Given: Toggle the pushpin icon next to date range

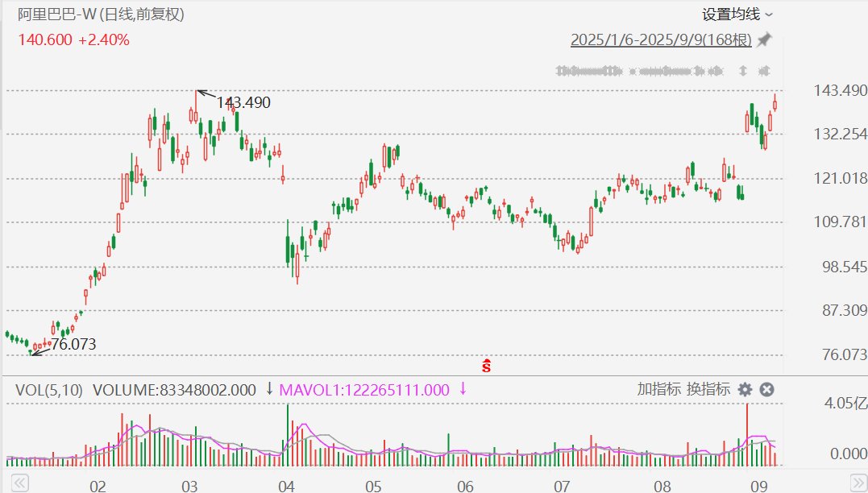Looking at the screenshot, I should tap(765, 39).
